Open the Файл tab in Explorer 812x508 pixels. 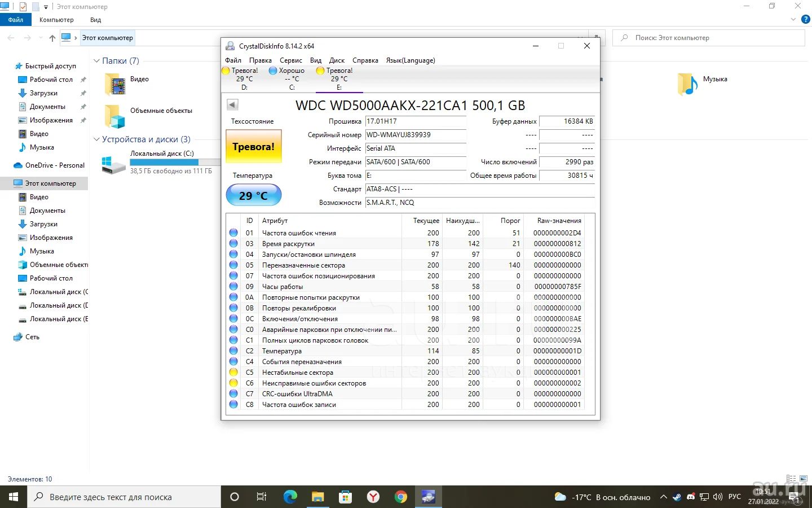pos(16,20)
